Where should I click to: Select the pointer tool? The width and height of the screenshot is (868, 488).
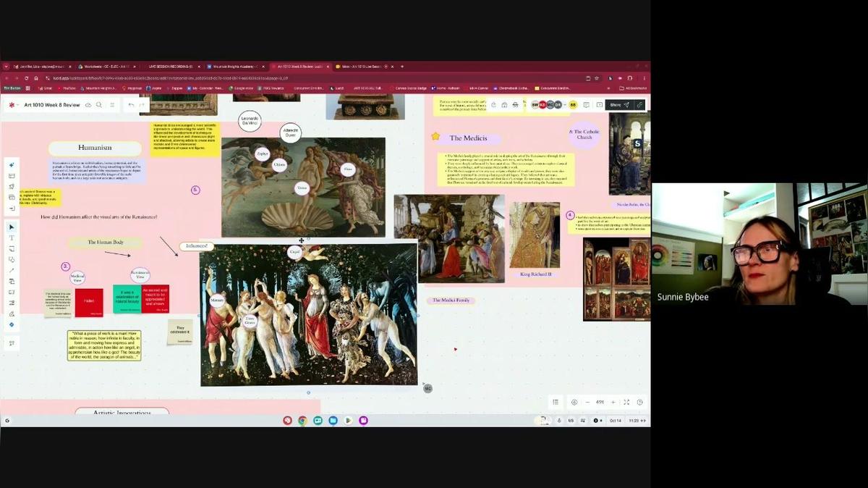pyautogui.click(x=12, y=227)
